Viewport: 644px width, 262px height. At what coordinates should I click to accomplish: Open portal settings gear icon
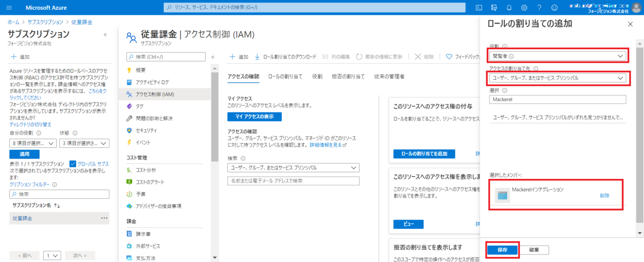pos(524,8)
